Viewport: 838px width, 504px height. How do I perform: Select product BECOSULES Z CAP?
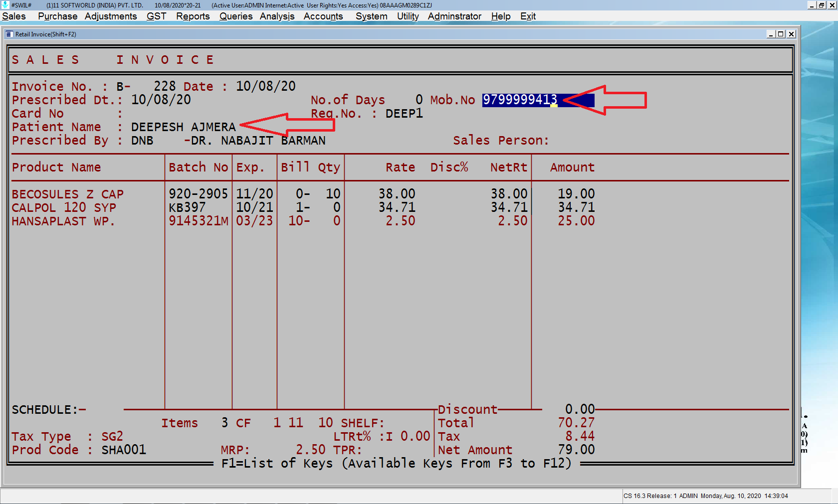pos(67,194)
